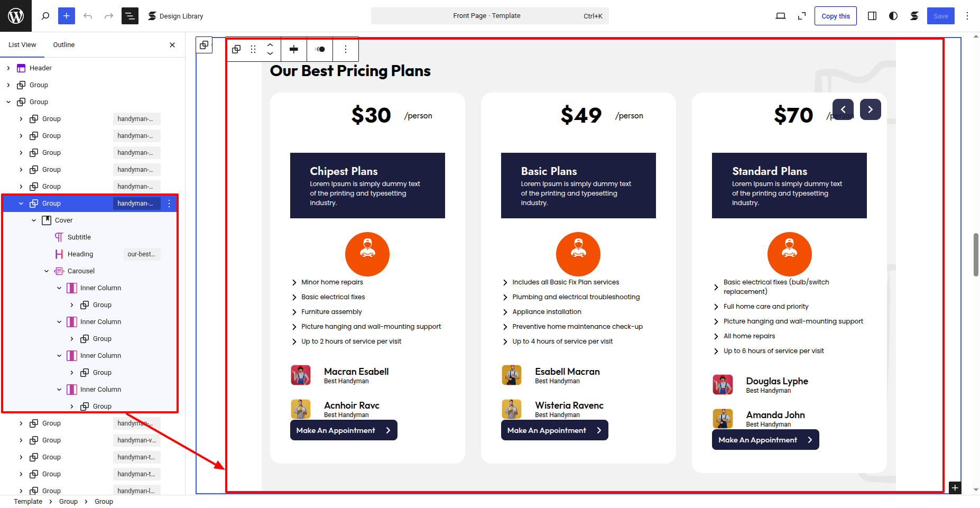
Task: Click the Undo arrow icon
Action: point(88,16)
